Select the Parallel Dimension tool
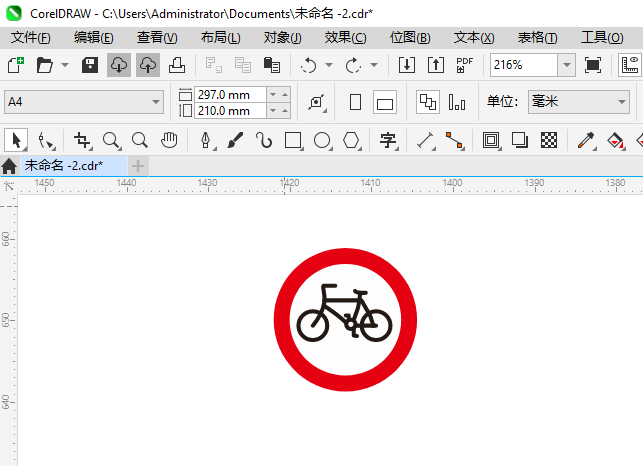 click(x=425, y=140)
